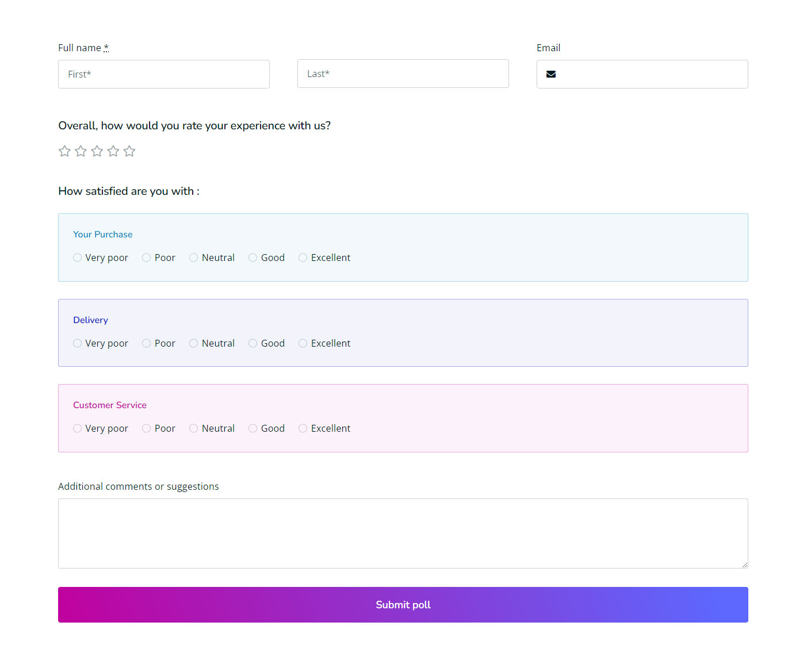Image resolution: width=811 pixels, height=672 pixels.
Task: Select Good for Your Purchase
Action: [253, 258]
